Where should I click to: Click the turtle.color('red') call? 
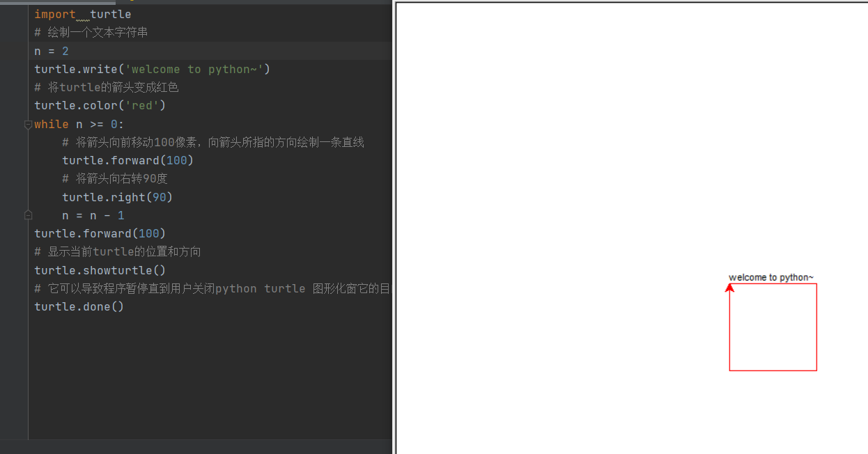pyautogui.click(x=100, y=105)
